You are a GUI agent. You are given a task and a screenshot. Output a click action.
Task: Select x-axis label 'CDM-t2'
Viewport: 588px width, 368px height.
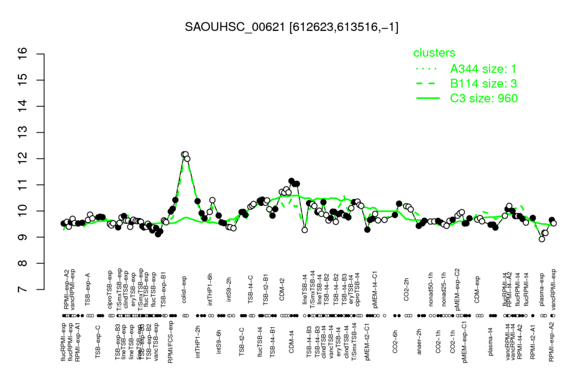coord(282,290)
